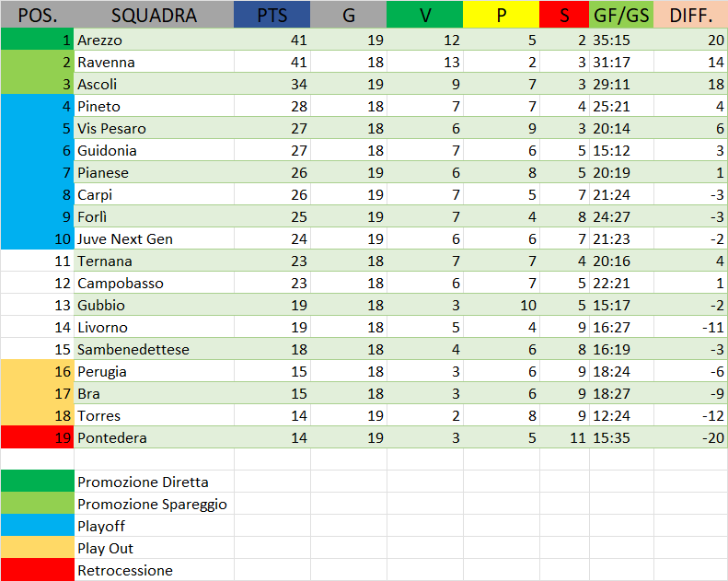Select the light green Promozione Spareggio swatch
Viewport: 728px width, 581px height.
pyautogui.click(x=37, y=504)
